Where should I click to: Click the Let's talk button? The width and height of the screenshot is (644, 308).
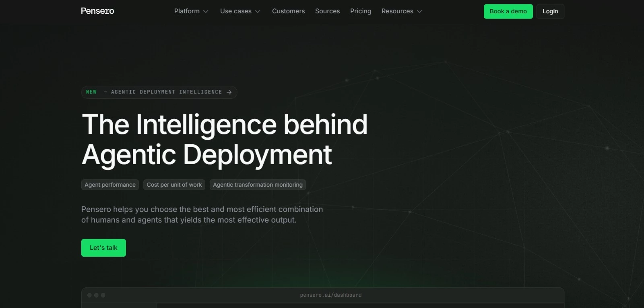[x=103, y=248]
